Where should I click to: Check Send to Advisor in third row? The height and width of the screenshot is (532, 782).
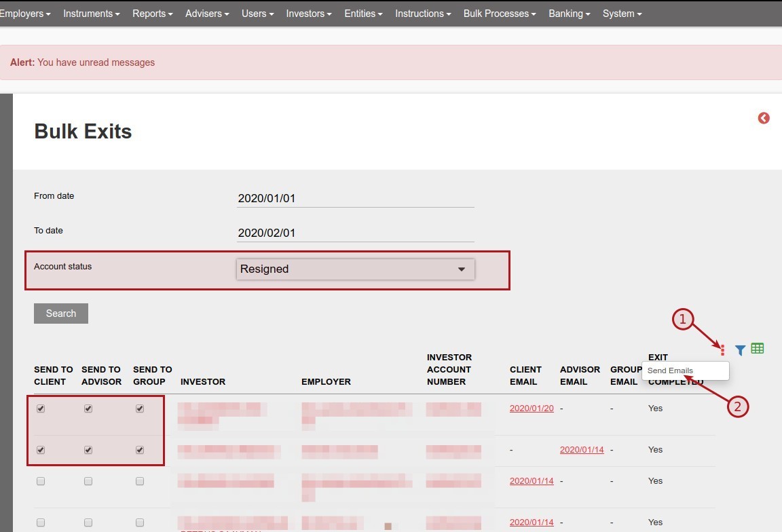coord(88,481)
